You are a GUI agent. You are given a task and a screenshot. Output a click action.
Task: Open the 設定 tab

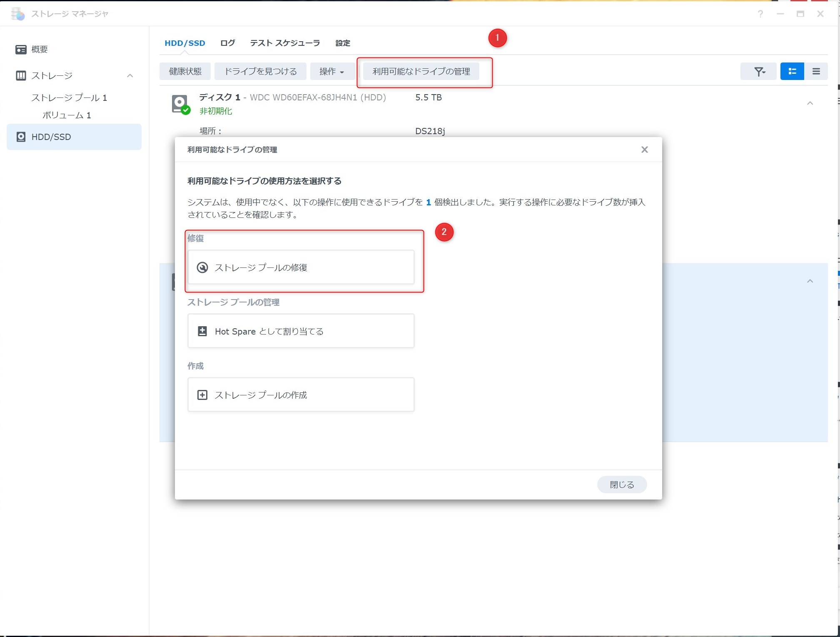click(342, 43)
